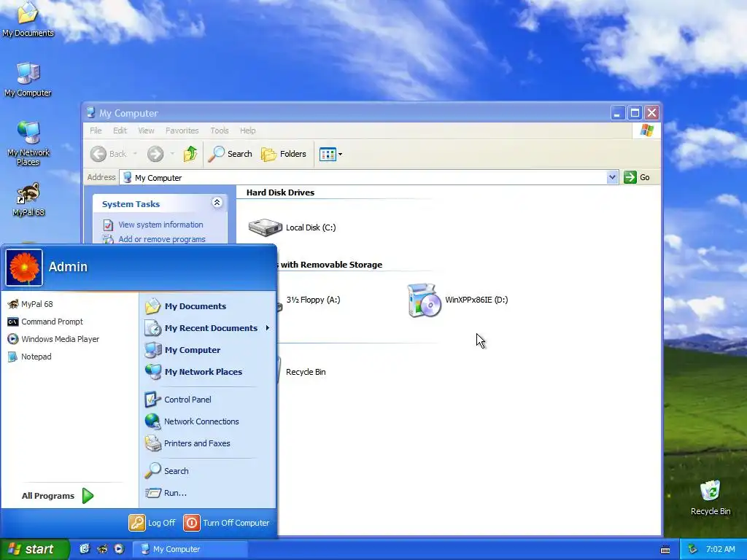The image size is (747, 560).
Task: Click the Log Off button
Action: click(x=152, y=523)
